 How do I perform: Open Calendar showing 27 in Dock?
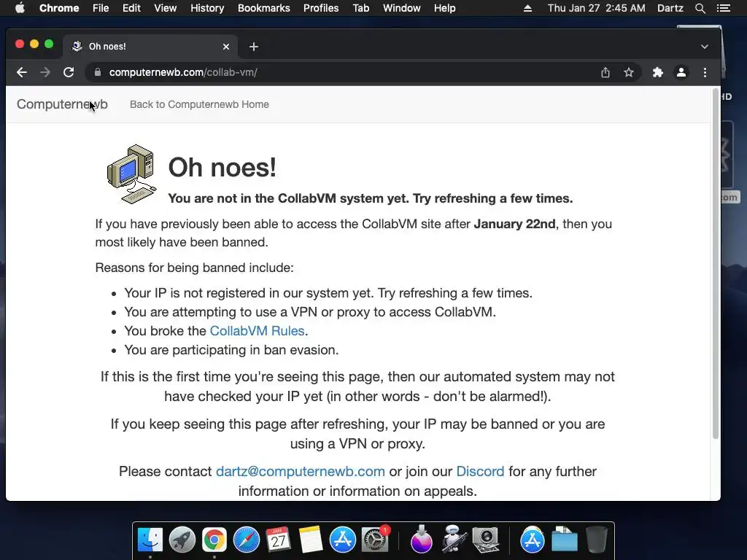pos(278,540)
